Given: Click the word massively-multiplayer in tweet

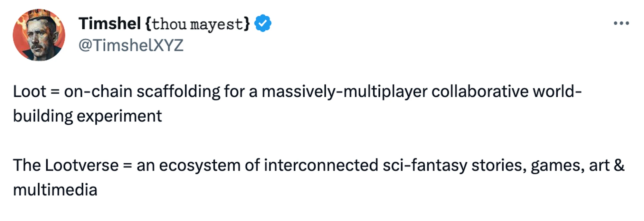Looking at the screenshot, I should point(344,91).
